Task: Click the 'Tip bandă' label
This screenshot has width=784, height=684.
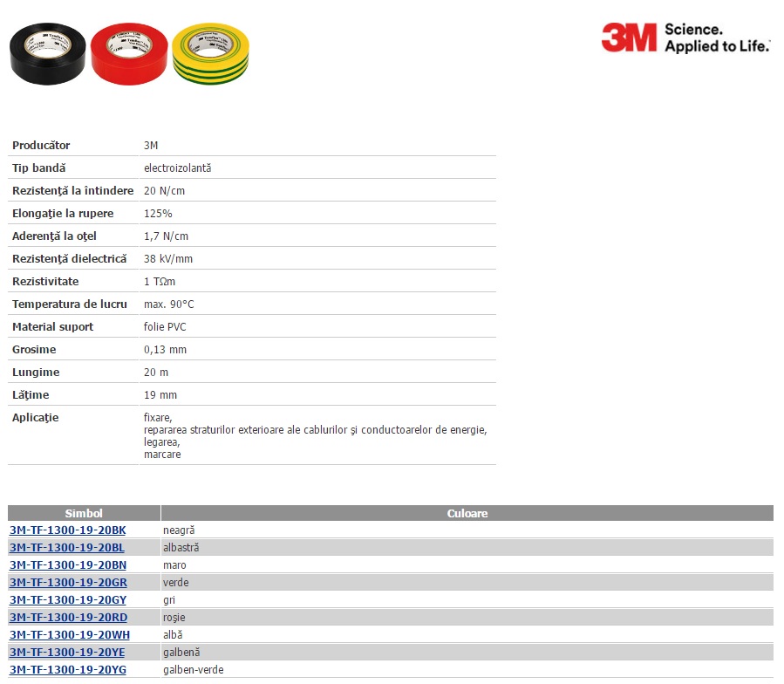Action: (39, 168)
